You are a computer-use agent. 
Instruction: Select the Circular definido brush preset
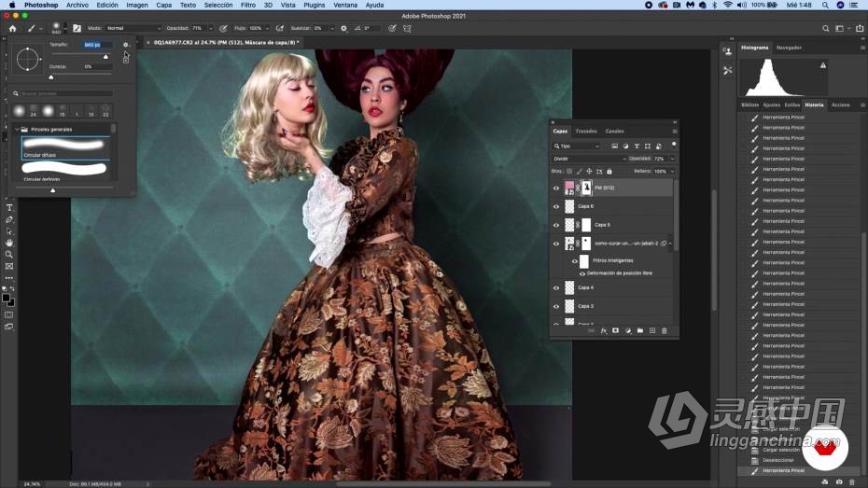point(64,171)
